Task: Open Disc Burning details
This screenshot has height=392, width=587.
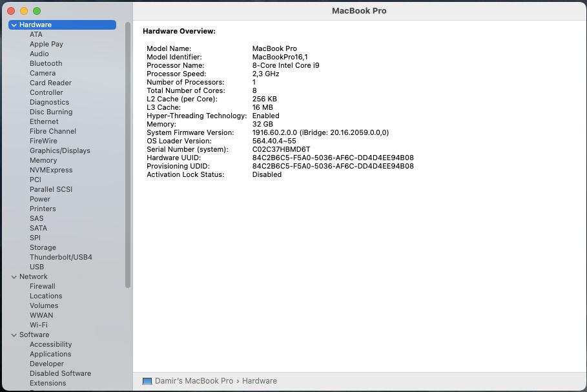Action: coord(51,112)
